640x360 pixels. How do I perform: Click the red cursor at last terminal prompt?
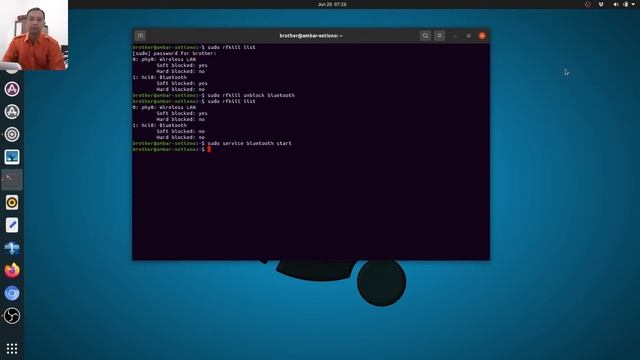tap(209, 149)
